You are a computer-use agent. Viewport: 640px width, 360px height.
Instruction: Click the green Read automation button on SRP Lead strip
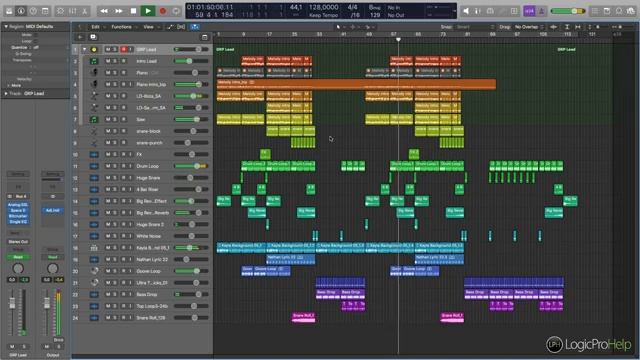18,257
